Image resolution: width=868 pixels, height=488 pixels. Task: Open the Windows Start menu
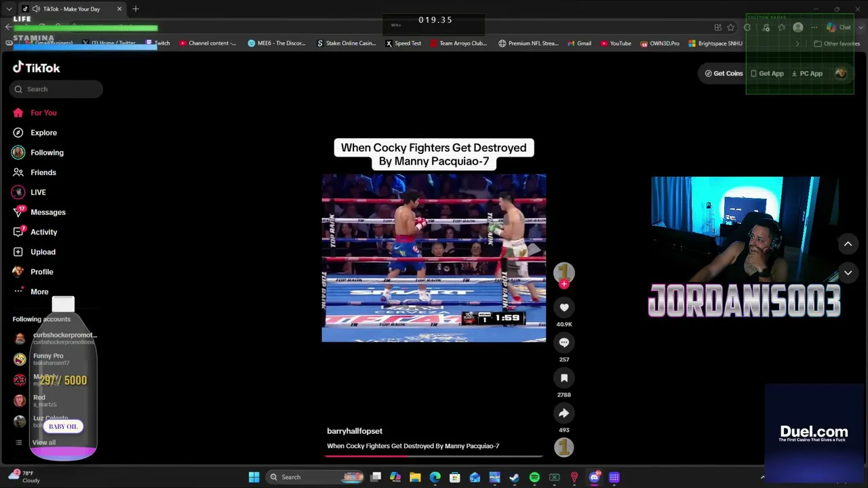(x=254, y=477)
